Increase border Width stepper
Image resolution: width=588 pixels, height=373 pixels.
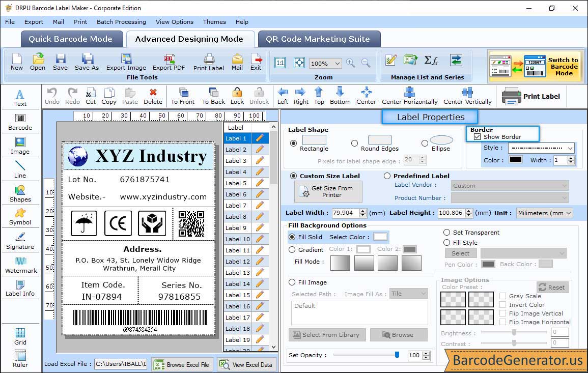click(x=571, y=158)
